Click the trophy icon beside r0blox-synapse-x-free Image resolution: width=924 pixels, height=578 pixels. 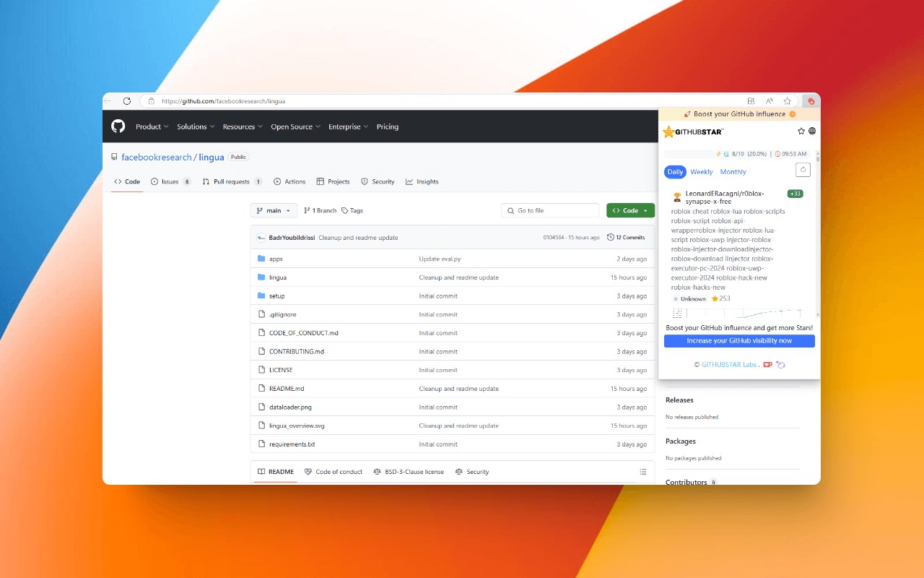677,197
